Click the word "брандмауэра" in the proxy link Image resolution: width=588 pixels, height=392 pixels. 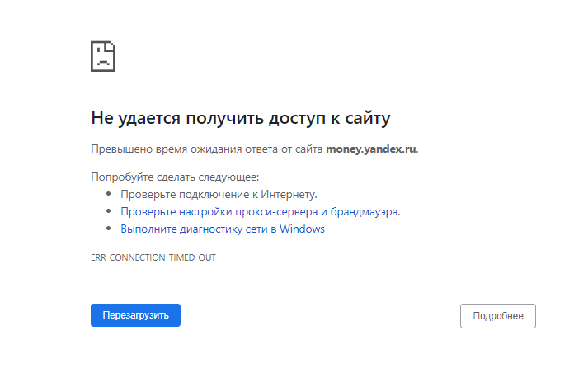[365, 211]
